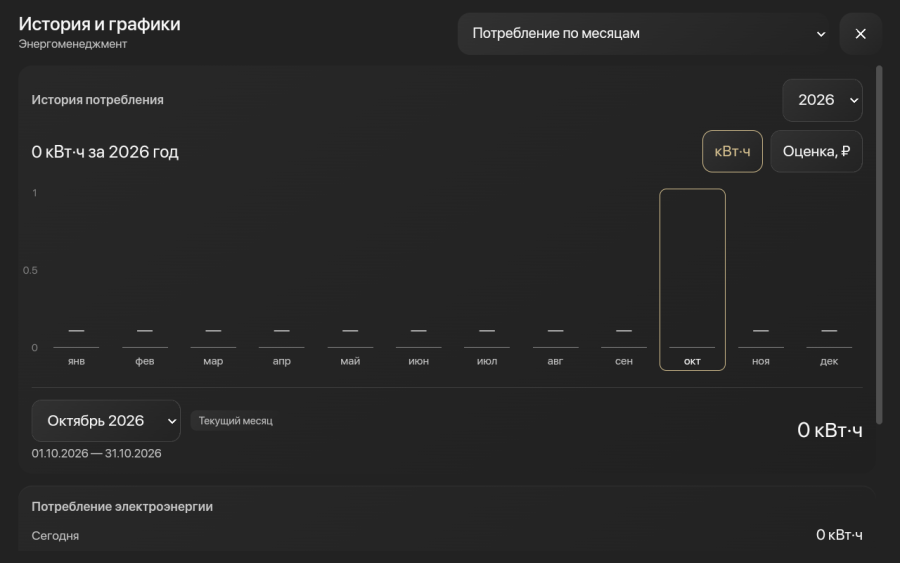Image resolution: width=900 pixels, height=563 pixels.
Task: Click the 01.10.2026 — 31.10.2026 date range
Action: (x=96, y=453)
